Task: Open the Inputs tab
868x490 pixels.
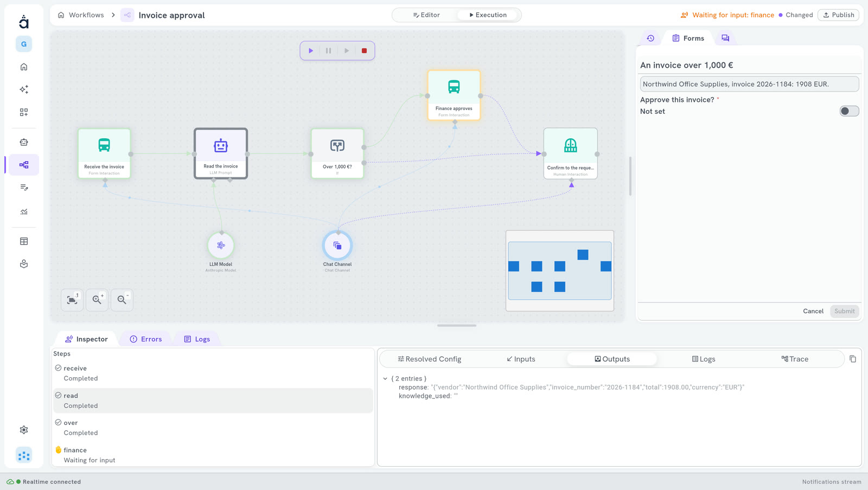Action: [x=521, y=359]
